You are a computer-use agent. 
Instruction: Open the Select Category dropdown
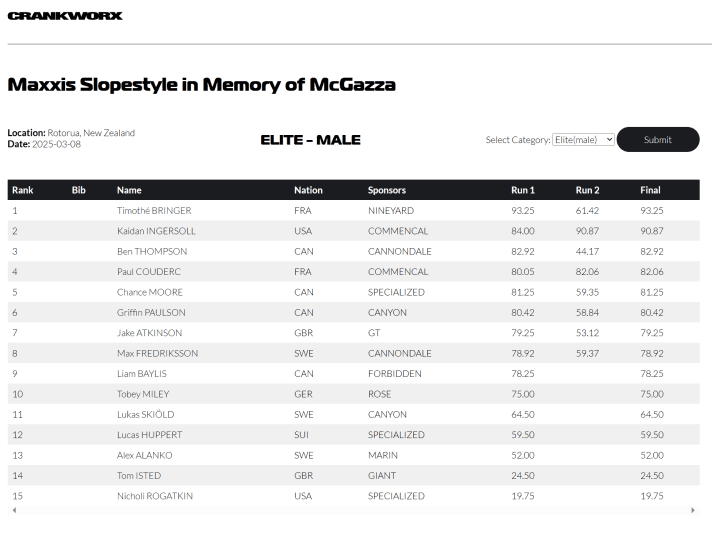click(x=583, y=140)
